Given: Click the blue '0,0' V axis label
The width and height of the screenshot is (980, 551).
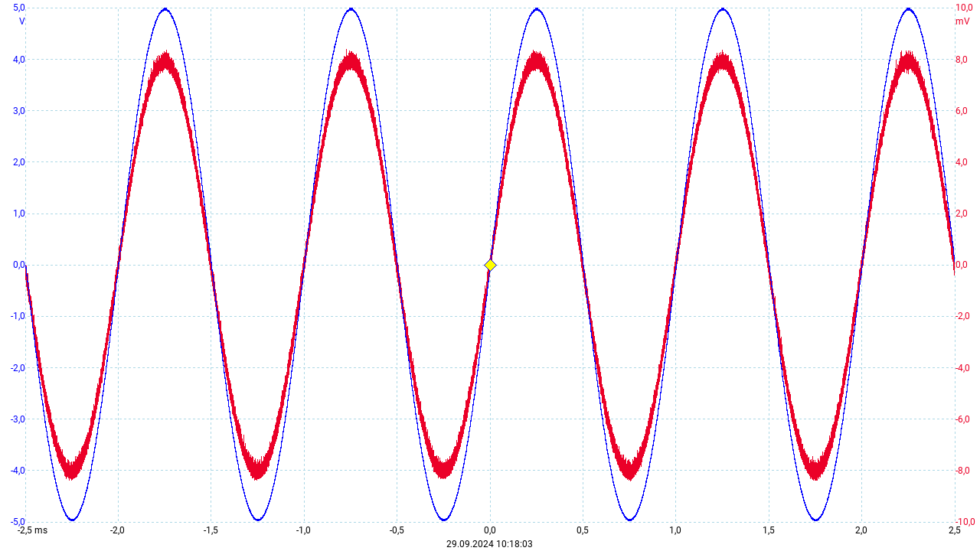Looking at the screenshot, I should [19, 265].
